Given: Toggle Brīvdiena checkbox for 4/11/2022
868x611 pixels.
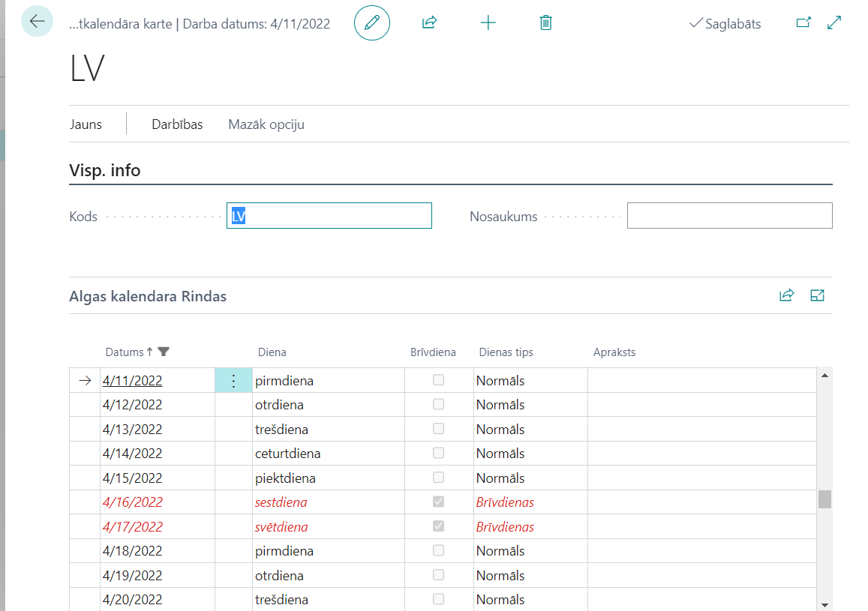Looking at the screenshot, I should (x=438, y=380).
